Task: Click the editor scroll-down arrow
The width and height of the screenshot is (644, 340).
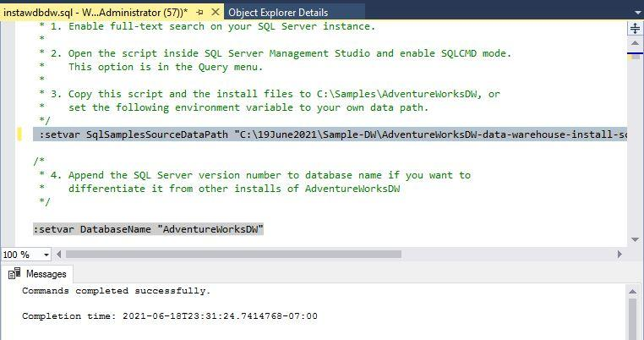Action: pyautogui.click(x=635, y=239)
